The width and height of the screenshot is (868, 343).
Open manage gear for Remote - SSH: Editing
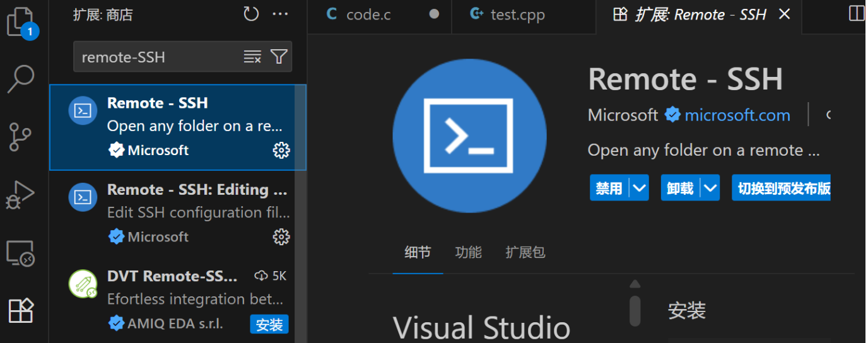click(281, 236)
